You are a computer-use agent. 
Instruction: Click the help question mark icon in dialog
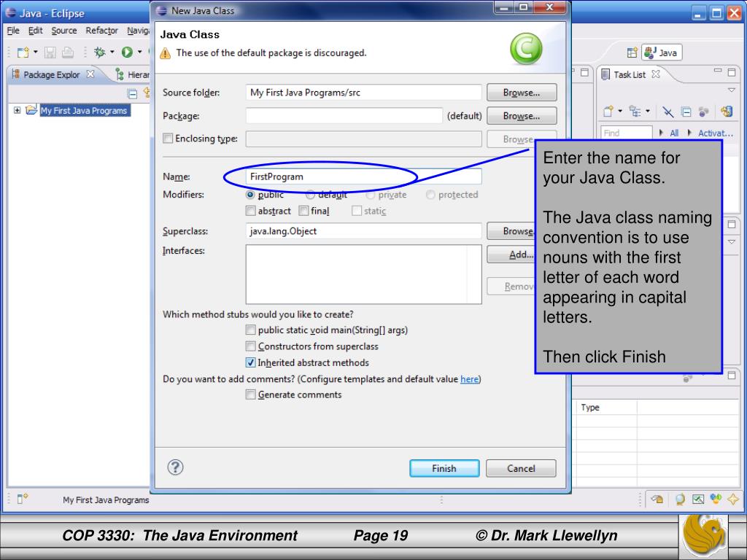point(175,467)
